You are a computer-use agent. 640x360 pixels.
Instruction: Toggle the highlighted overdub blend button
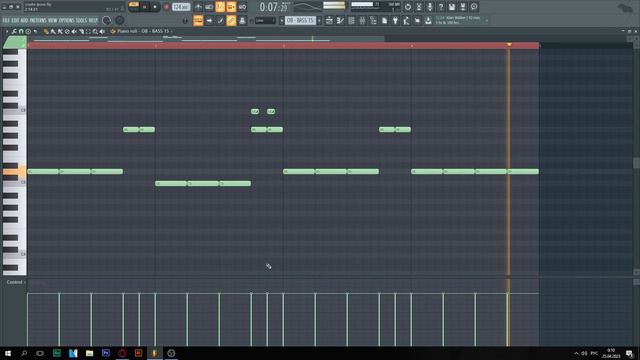231,7
